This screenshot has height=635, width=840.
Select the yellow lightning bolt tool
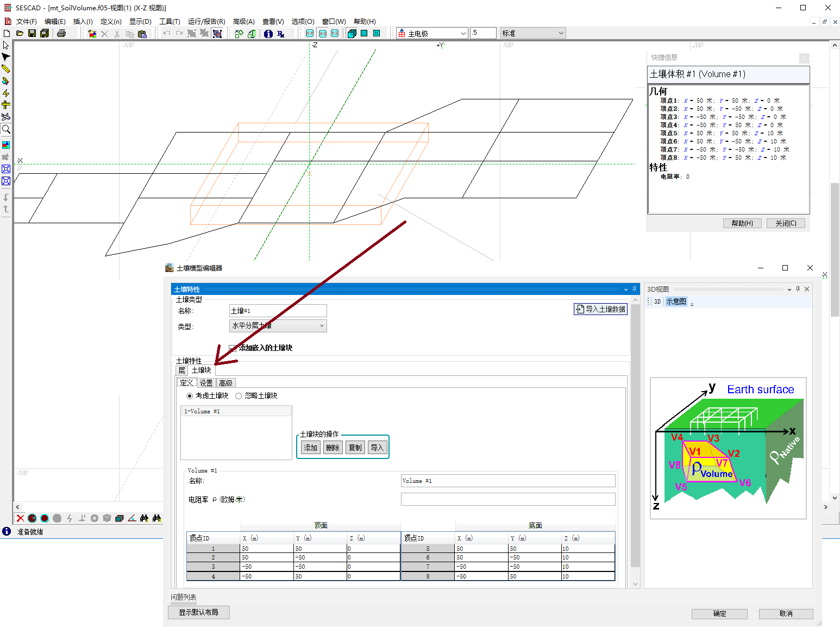6,93
